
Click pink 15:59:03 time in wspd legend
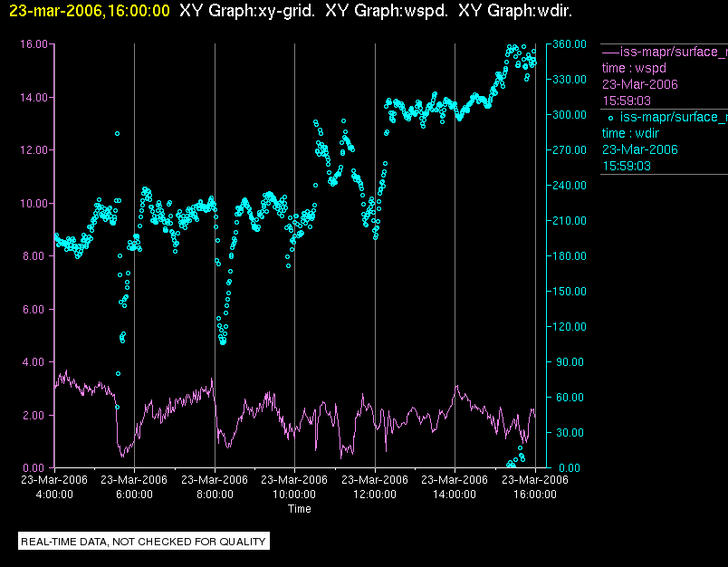627,101
